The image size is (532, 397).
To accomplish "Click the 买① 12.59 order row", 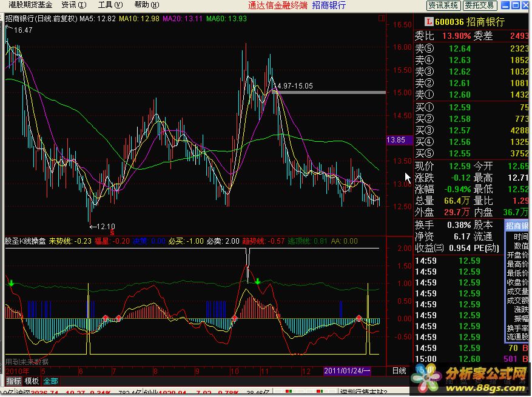I will (x=471, y=107).
